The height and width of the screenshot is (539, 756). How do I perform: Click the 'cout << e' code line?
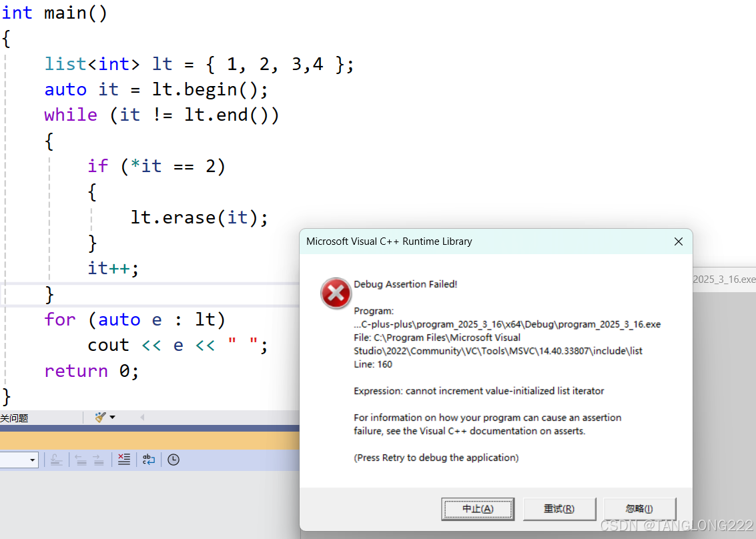click(177, 345)
